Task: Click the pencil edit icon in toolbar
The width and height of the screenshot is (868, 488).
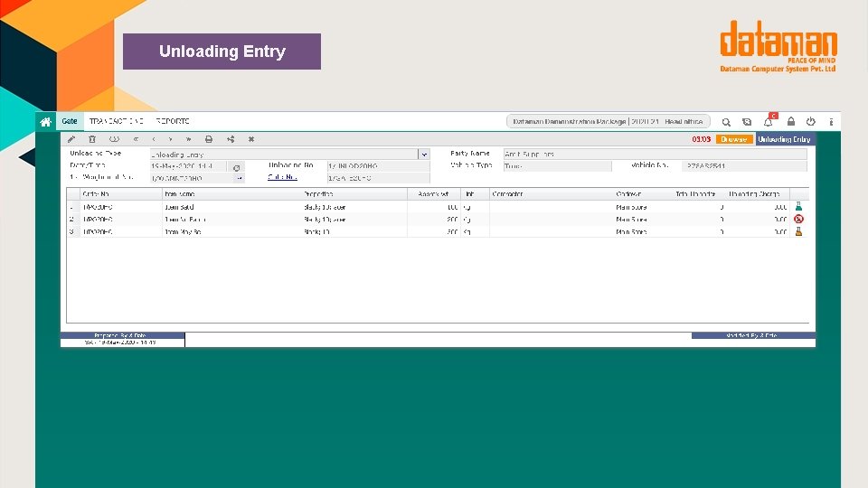Action: [71, 139]
